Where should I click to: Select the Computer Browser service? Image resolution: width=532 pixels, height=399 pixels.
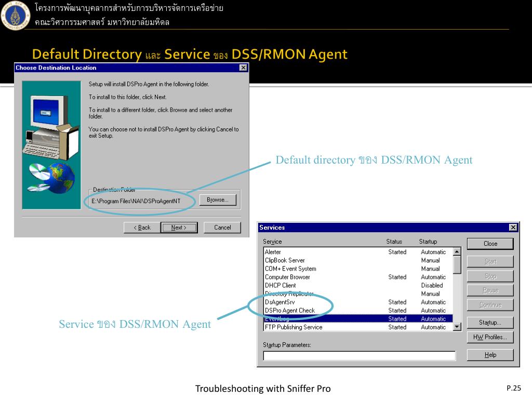click(358, 277)
